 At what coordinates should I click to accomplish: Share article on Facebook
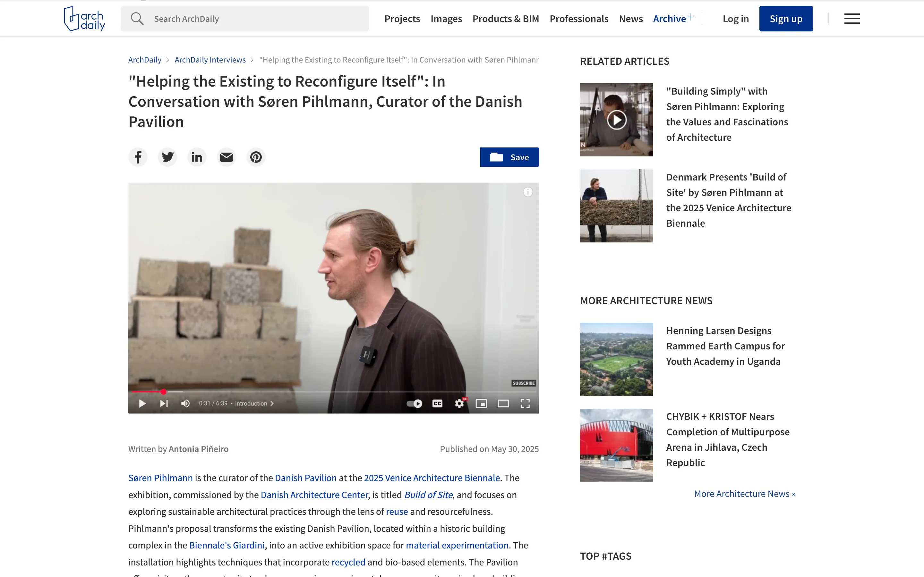pyautogui.click(x=138, y=157)
